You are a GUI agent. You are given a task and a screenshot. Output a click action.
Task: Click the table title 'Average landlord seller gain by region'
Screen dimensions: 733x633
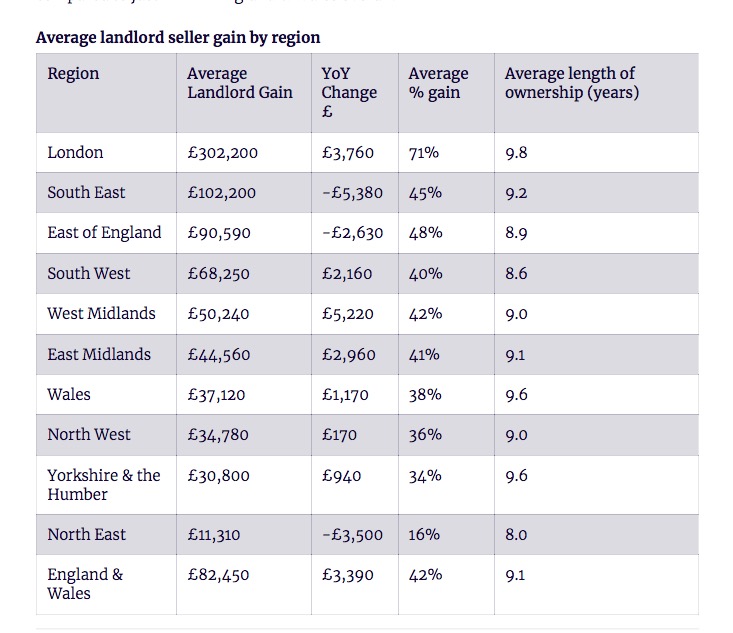pyautogui.click(x=178, y=38)
